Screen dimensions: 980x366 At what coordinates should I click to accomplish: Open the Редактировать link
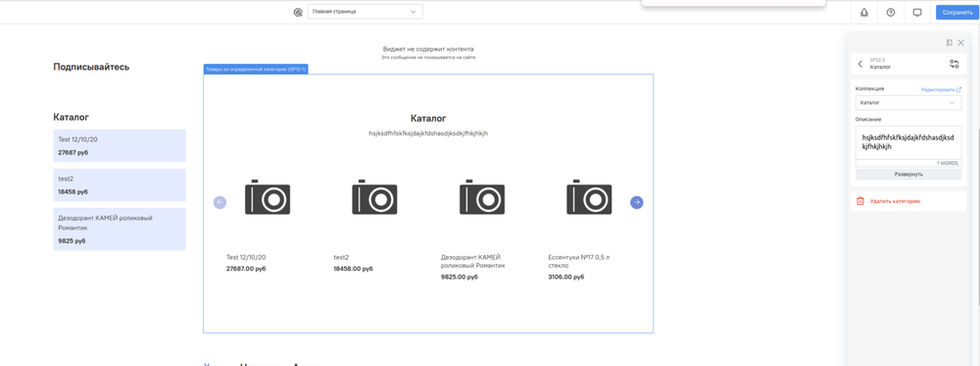tap(941, 90)
